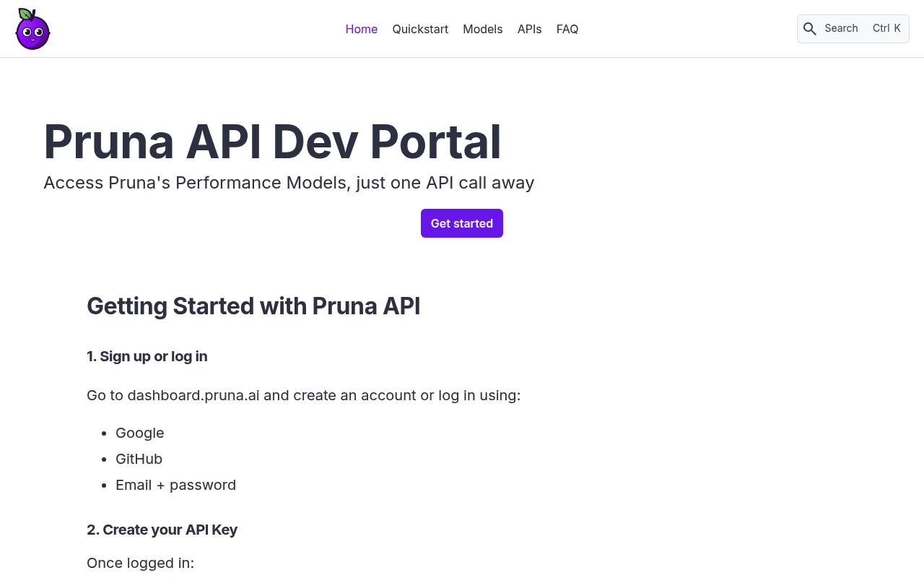924x578 pixels.
Task: Click the Get started button
Action: pyautogui.click(x=462, y=223)
